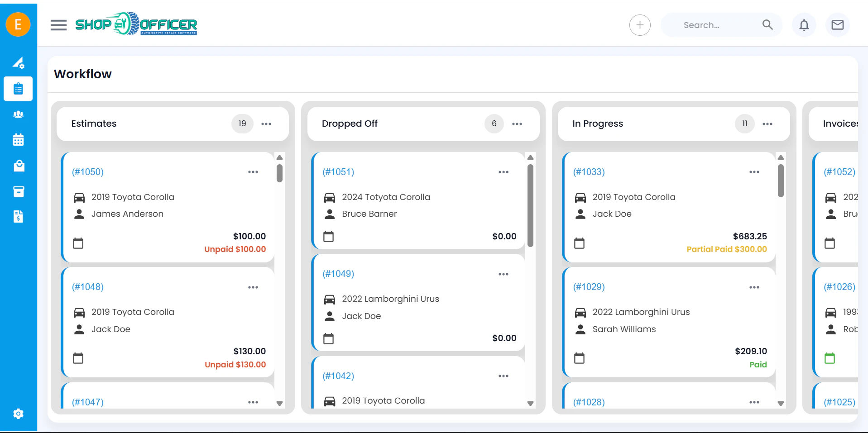Select the clipboard Workflow icon in sidebar
This screenshot has width=868, height=433.
coord(18,88)
